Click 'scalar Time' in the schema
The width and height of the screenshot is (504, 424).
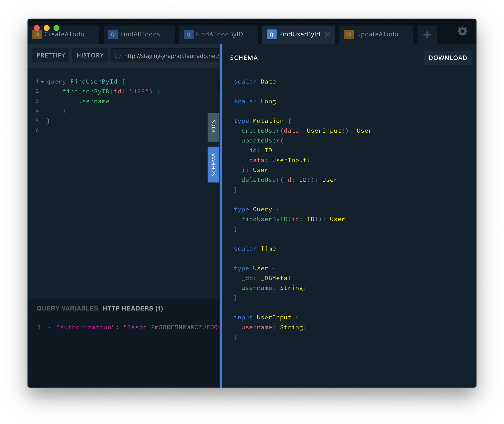tap(255, 249)
